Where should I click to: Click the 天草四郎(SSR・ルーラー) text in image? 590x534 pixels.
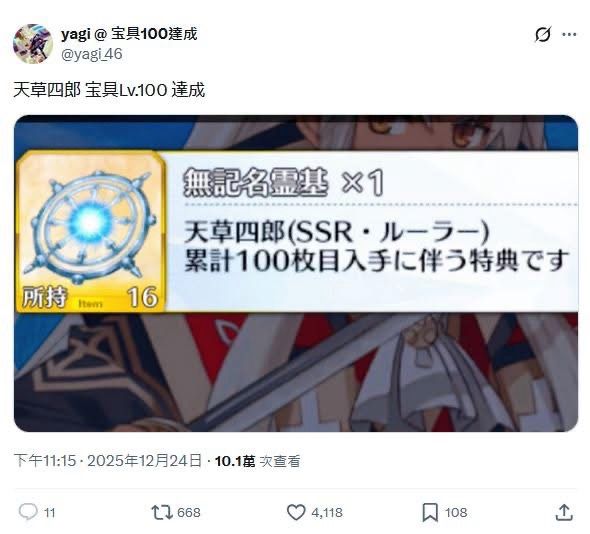337,233
